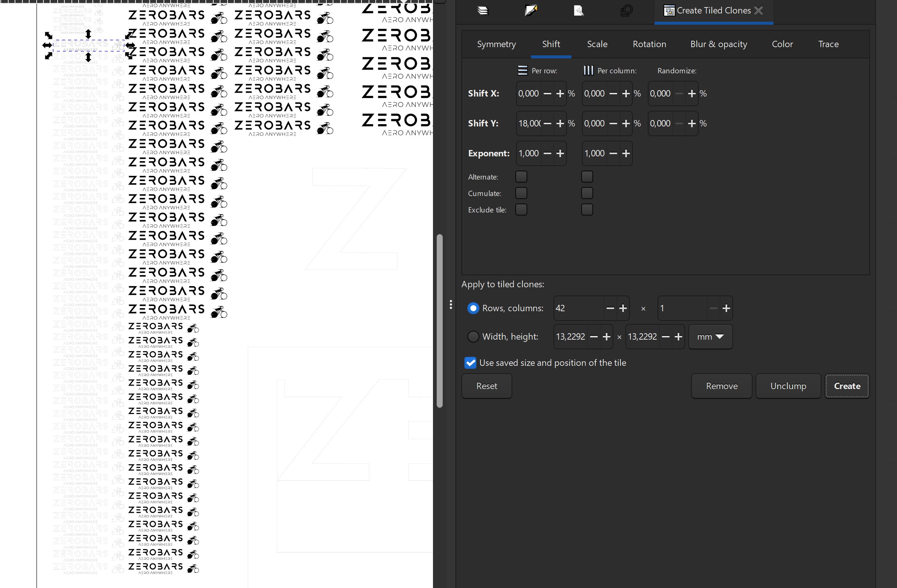Close the Create Tiled Clones tab
897x588 pixels.
759,10
